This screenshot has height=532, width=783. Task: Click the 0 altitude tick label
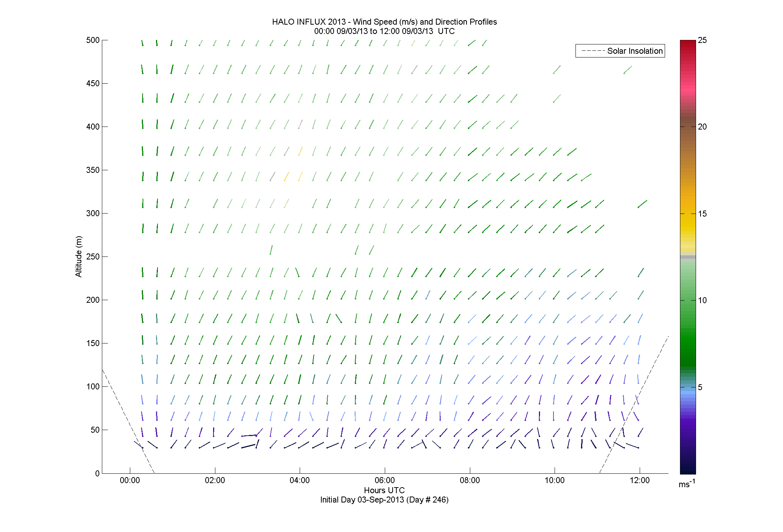[97, 473]
